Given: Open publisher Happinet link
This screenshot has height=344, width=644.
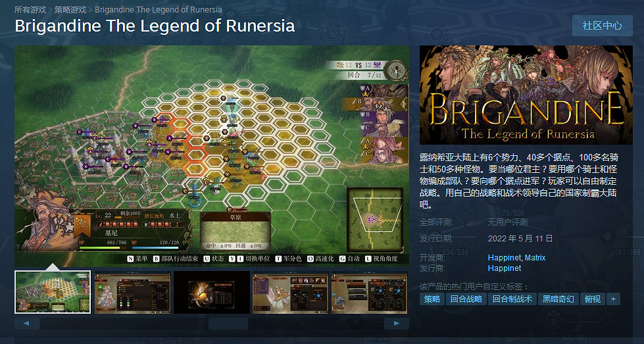Looking at the screenshot, I should (x=505, y=268).
